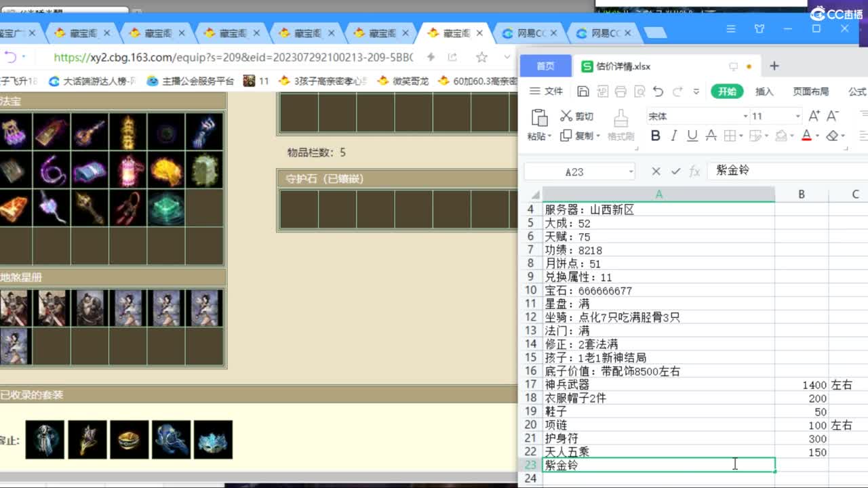The height and width of the screenshot is (488, 868).
Task: Expand the quick access toolbar customize arrow
Action: (x=696, y=91)
